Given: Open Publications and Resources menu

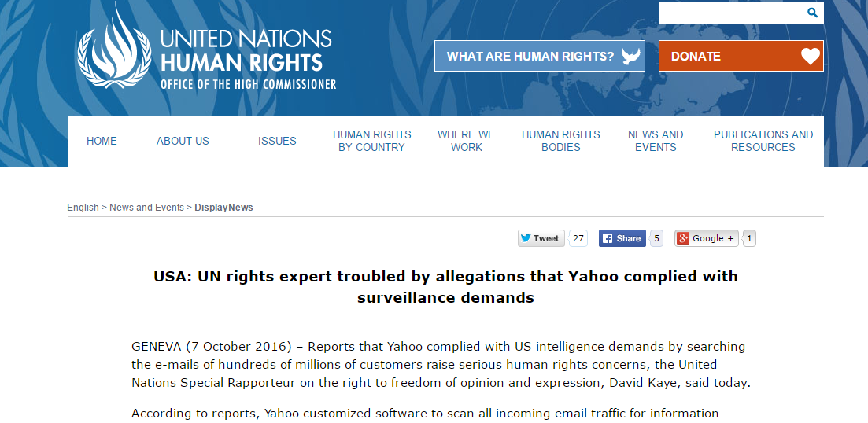Looking at the screenshot, I should (763, 141).
